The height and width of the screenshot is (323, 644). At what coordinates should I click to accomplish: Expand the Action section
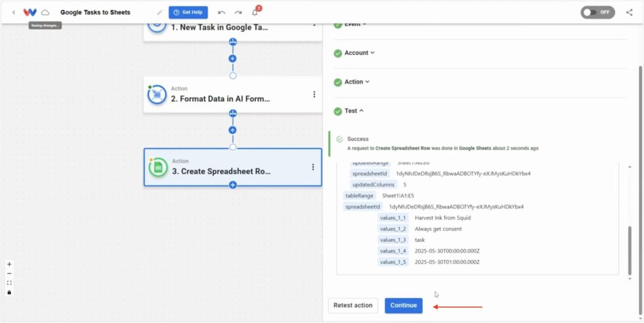357,82
